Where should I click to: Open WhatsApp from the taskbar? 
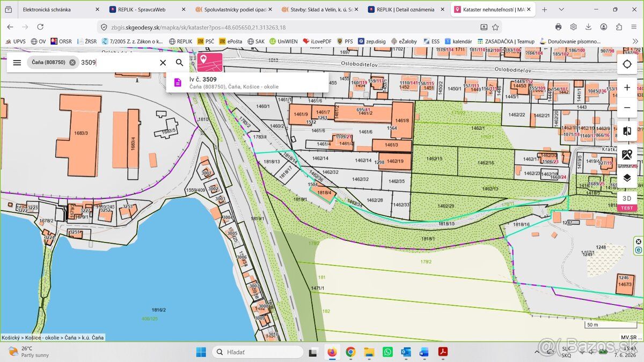point(387,352)
